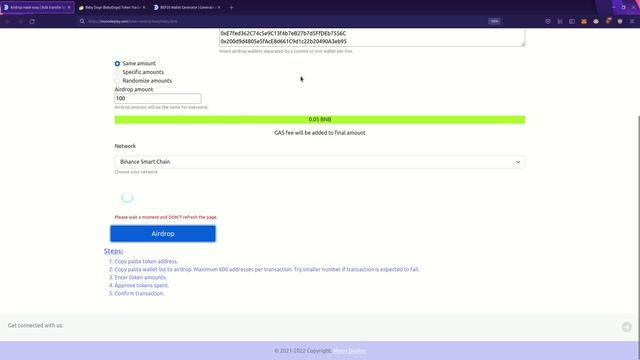Screen dimensions: 640x360
Task: Toggle the browser sidebar icon
Action: coord(572,21)
